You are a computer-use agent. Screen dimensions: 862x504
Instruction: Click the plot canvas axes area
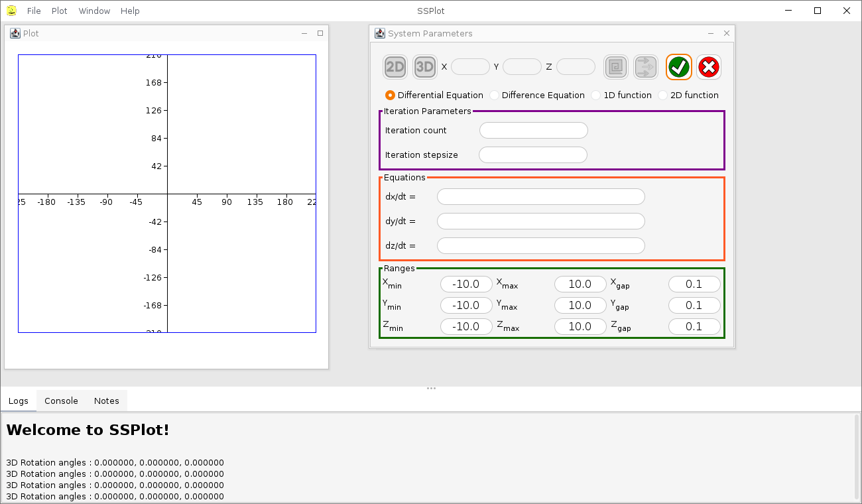(x=167, y=194)
